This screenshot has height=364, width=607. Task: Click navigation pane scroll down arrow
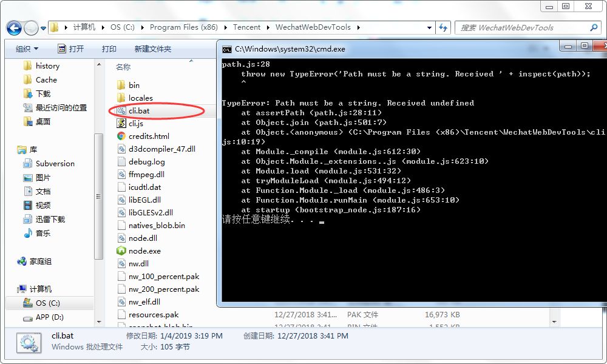coord(98,322)
